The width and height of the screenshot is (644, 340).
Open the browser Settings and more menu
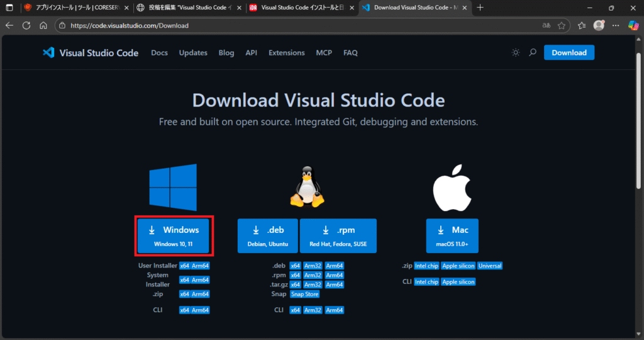tap(616, 26)
